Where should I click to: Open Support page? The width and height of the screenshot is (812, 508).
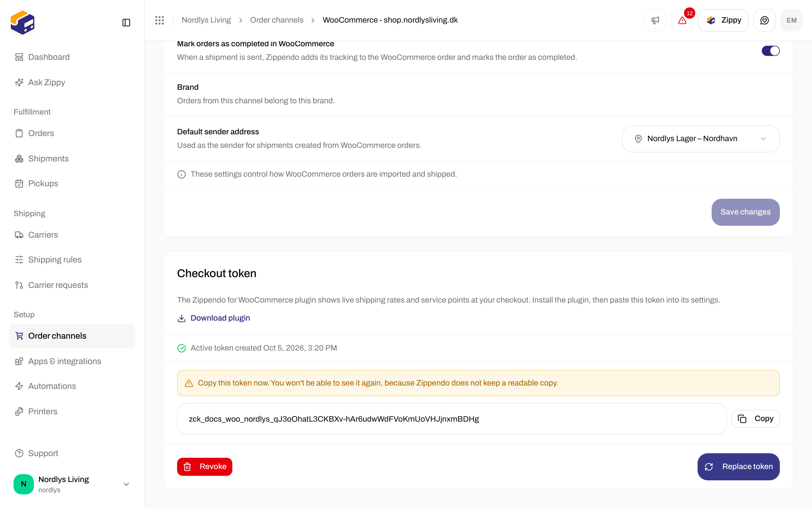pyautogui.click(x=72, y=453)
